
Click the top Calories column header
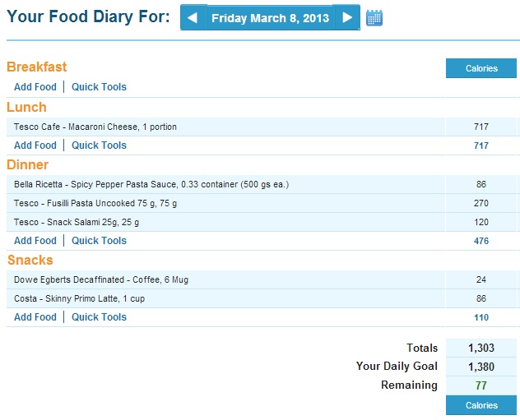[x=481, y=68]
